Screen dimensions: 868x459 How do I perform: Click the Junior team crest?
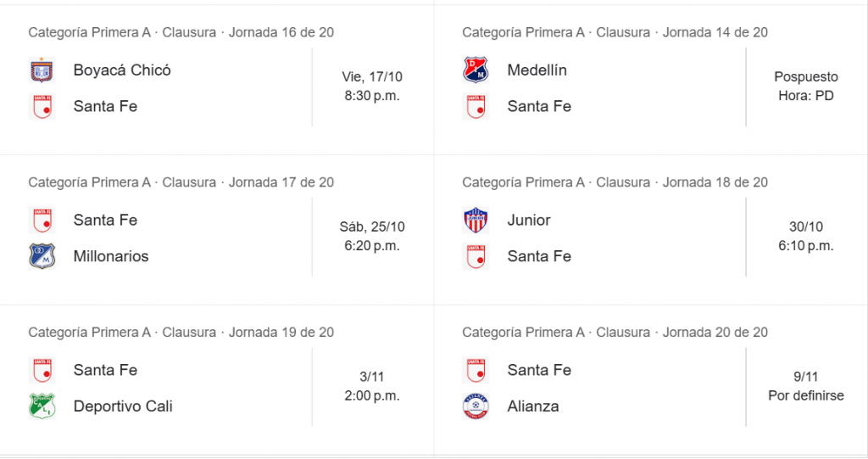pyautogui.click(x=476, y=221)
